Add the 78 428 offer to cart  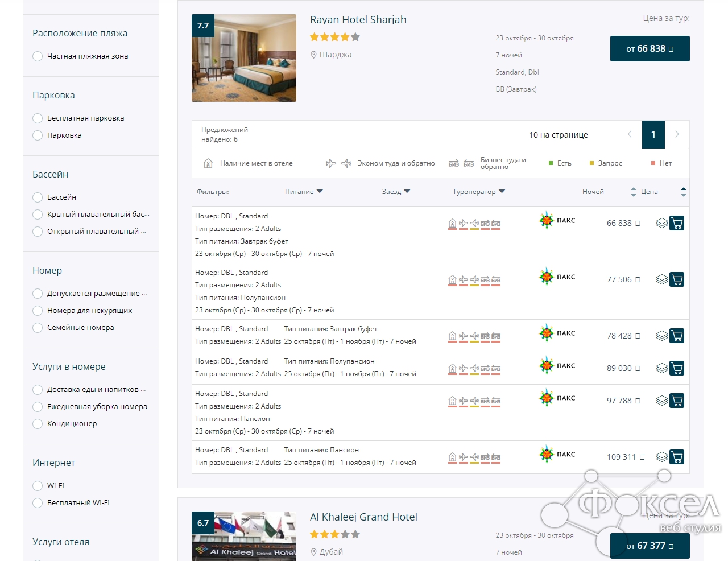coord(677,336)
